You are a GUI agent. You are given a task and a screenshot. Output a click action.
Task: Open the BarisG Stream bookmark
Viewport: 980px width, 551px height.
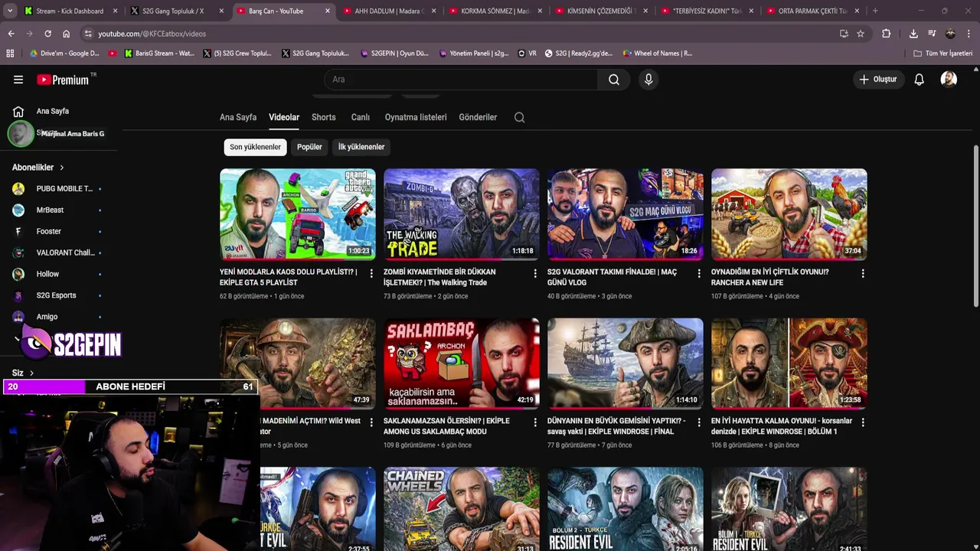[158, 54]
